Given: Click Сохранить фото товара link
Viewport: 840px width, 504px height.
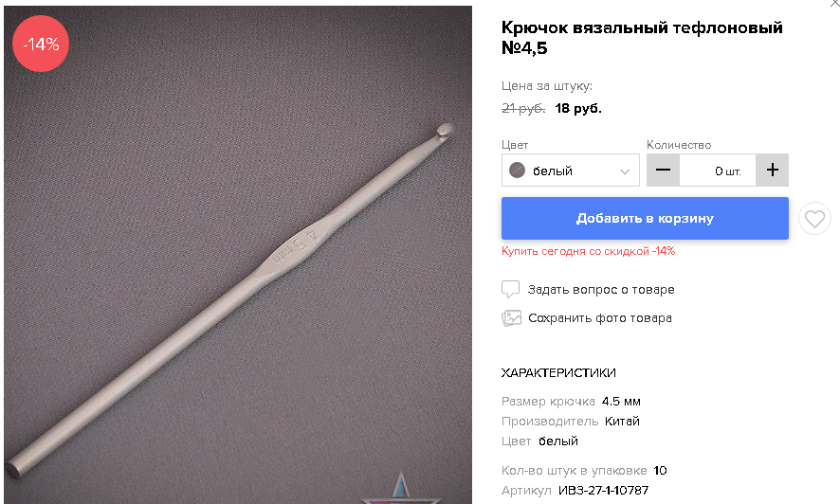Looking at the screenshot, I should 600,317.
